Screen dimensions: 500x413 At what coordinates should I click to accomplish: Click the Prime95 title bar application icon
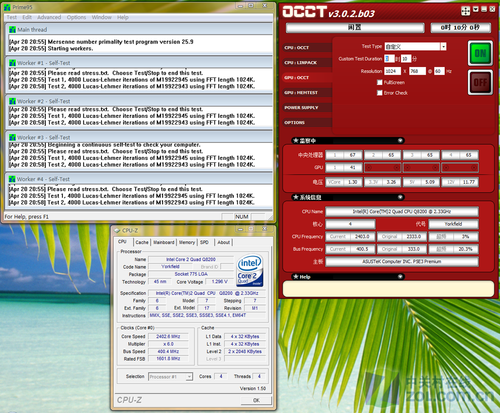(x=7, y=7)
